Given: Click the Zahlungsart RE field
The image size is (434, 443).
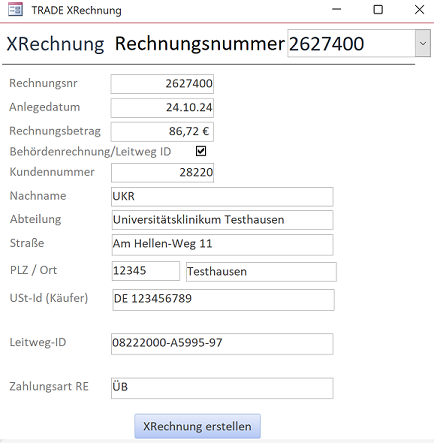Looking at the screenshot, I should pos(222,388).
